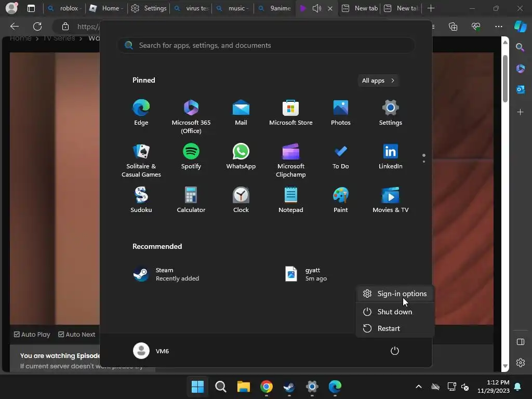Expand All apps list
Image resolution: width=532 pixels, height=399 pixels.
[x=378, y=81]
